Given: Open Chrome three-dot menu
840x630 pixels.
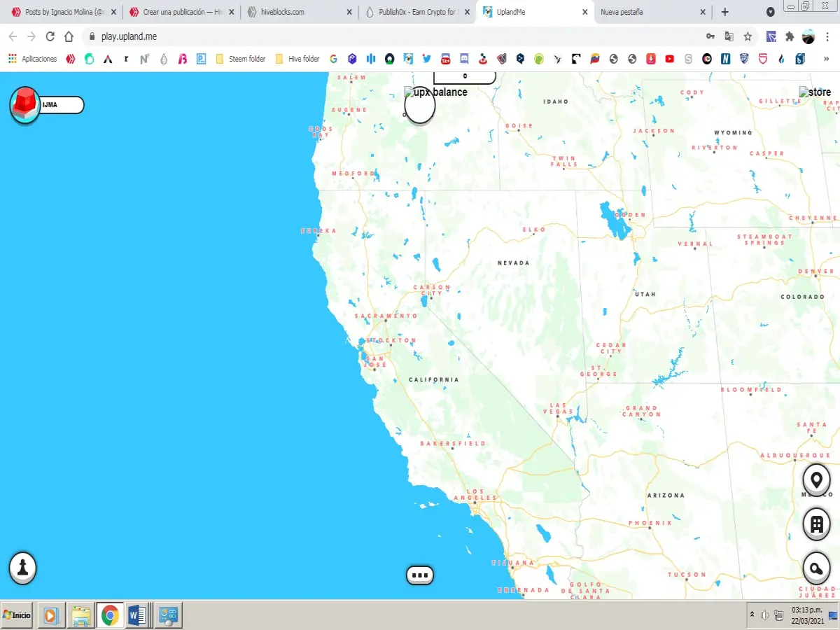Looking at the screenshot, I should click(x=827, y=36).
